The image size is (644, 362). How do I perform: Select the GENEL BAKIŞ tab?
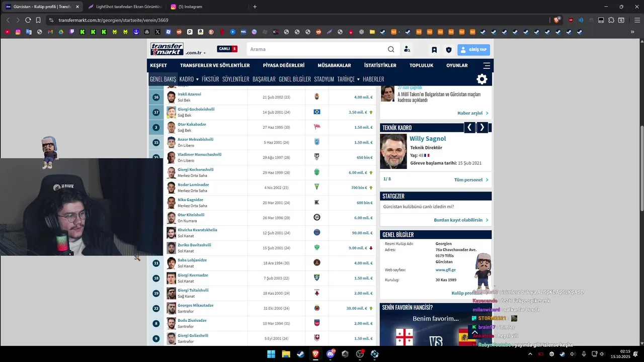[163, 79]
